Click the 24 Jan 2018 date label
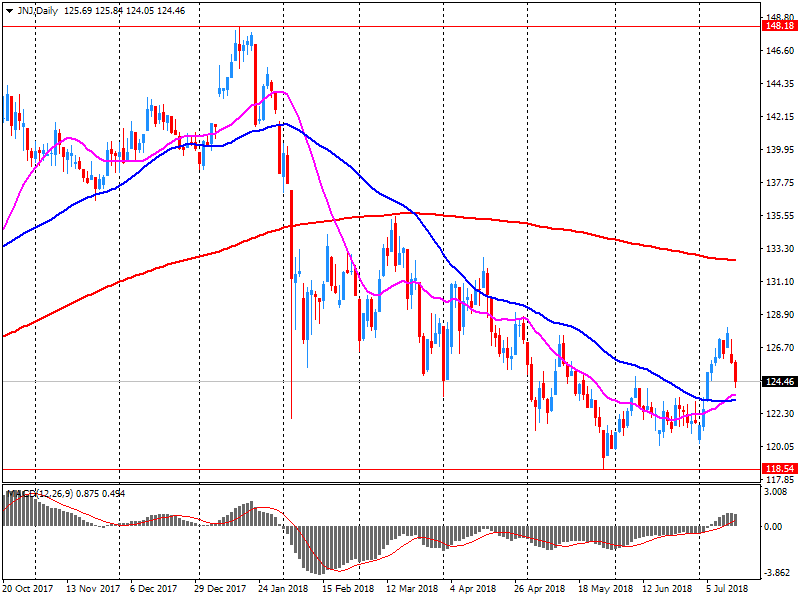 [283, 589]
